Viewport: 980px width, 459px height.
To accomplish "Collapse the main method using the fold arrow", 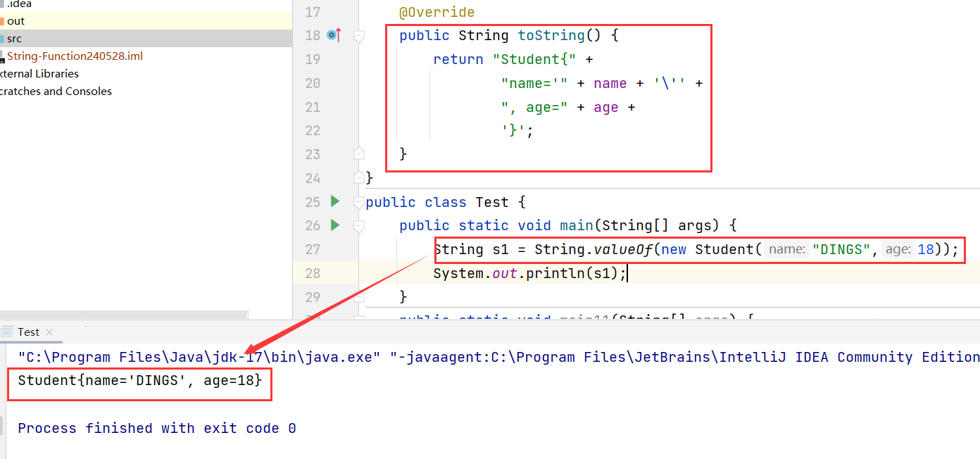I will pyautogui.click(x=358, y=225).
